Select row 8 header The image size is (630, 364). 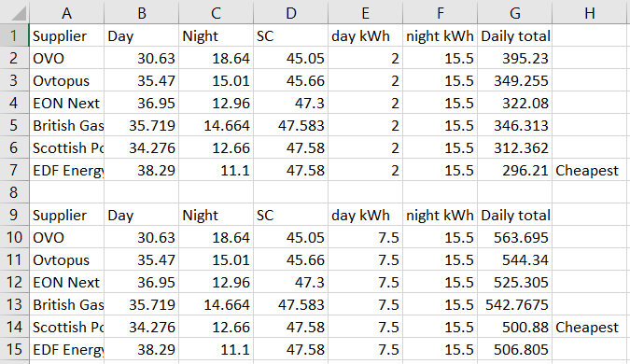(14, 192)
